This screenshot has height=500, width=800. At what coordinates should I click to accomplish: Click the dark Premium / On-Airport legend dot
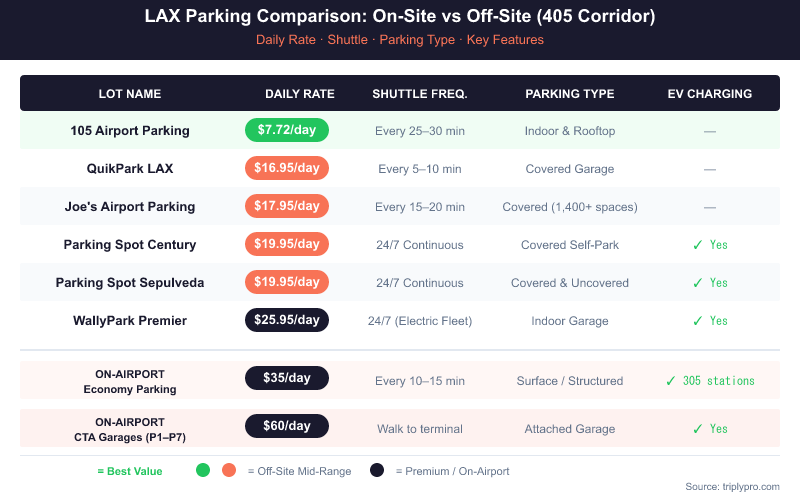377,470
